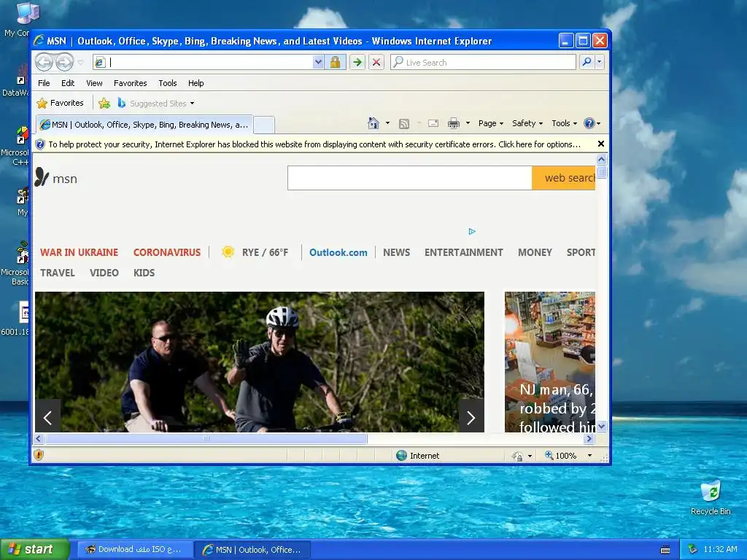Expand the address bar URL history dropdown
Screen dimensions: 747x560
point(318,63)
